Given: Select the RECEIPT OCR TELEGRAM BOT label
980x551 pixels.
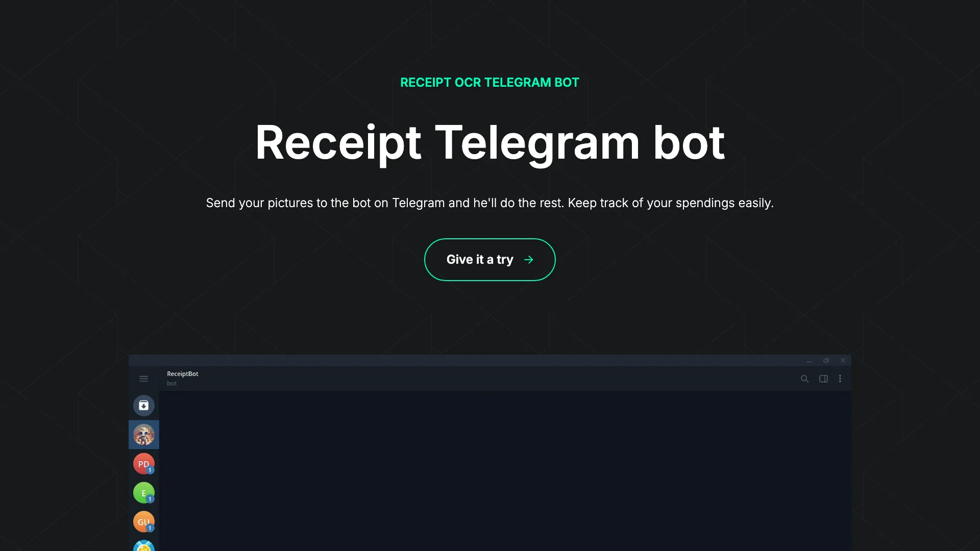Looking at the screenshot, I should (x=489, y=82).
